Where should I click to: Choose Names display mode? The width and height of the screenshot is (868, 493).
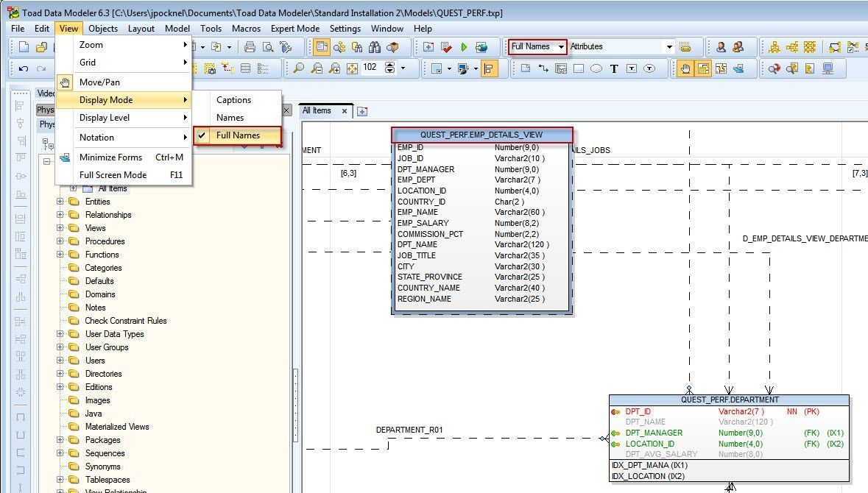coord(238,117)
